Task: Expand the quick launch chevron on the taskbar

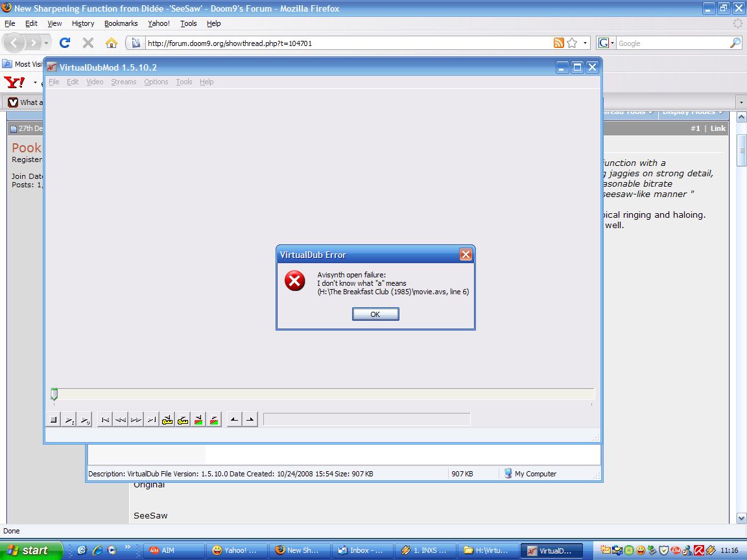Action: pyautogui.click(x=128, y=548)
